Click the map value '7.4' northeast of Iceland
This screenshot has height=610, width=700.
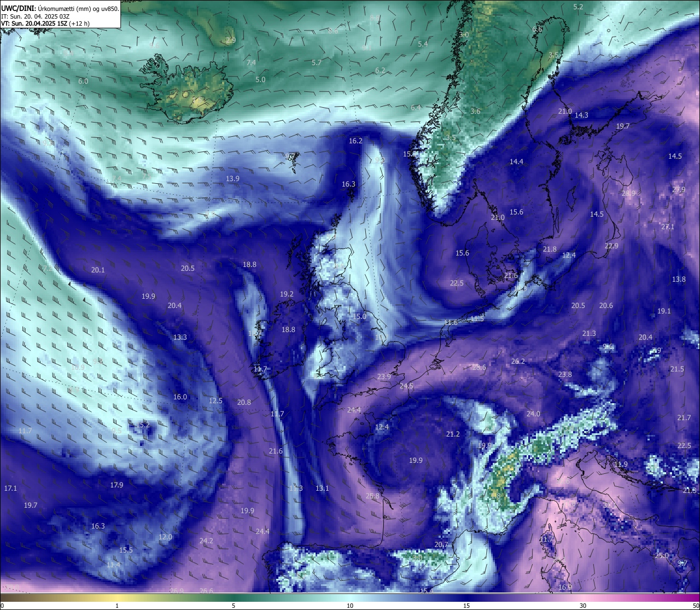coord(251,63)
